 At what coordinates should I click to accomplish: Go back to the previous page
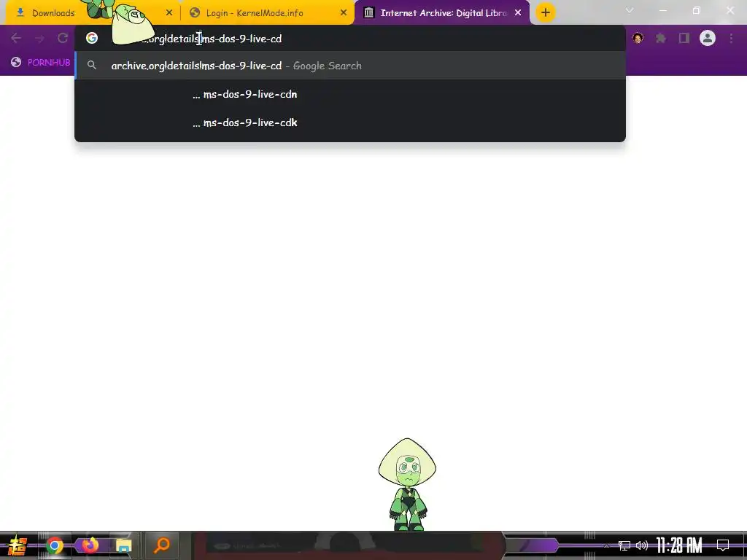[16, 38]
